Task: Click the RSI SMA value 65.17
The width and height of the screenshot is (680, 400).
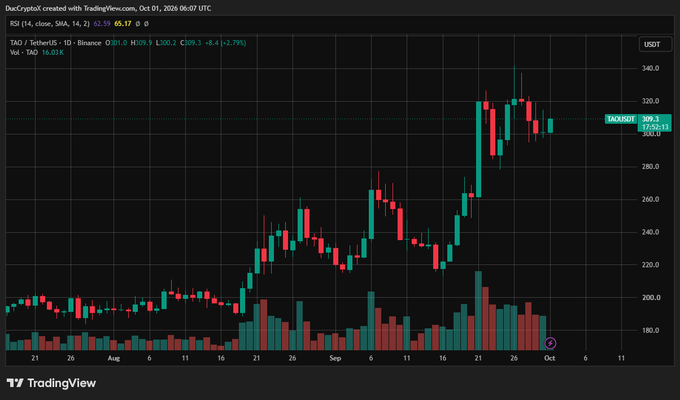Action: pos(123,23)
